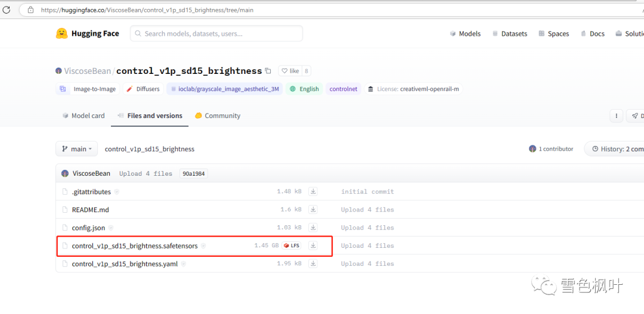Open the main branch dropdown
Screen dimensions: 644x314
coord(77,149)
